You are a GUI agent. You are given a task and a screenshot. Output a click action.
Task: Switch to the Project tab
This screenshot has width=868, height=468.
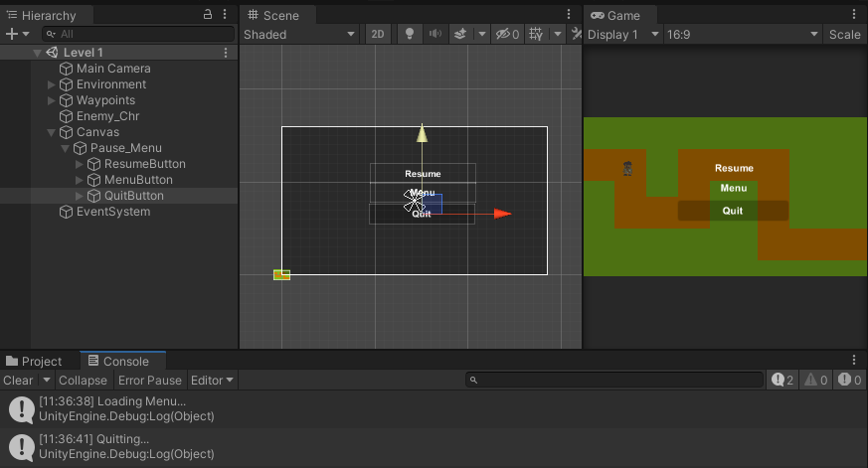34,361
